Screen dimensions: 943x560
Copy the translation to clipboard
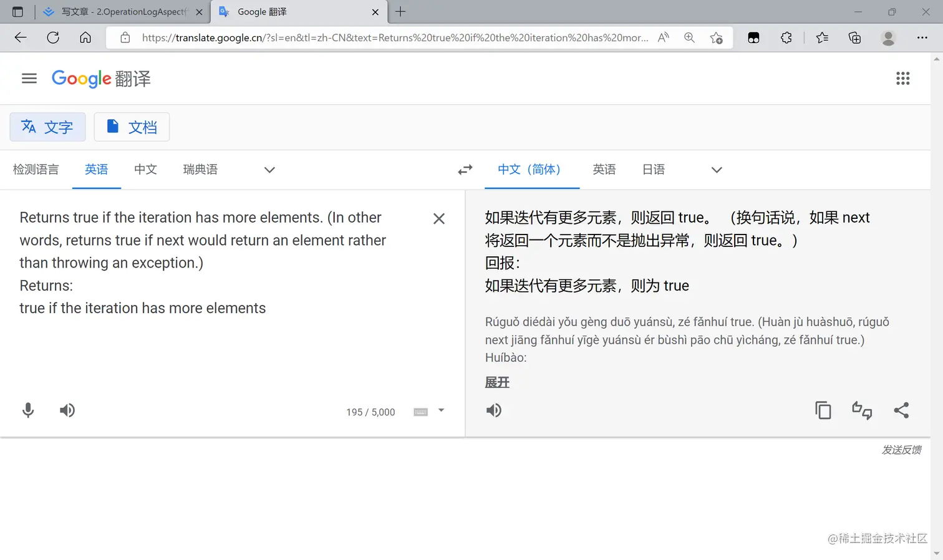click(x=823, y=410)
